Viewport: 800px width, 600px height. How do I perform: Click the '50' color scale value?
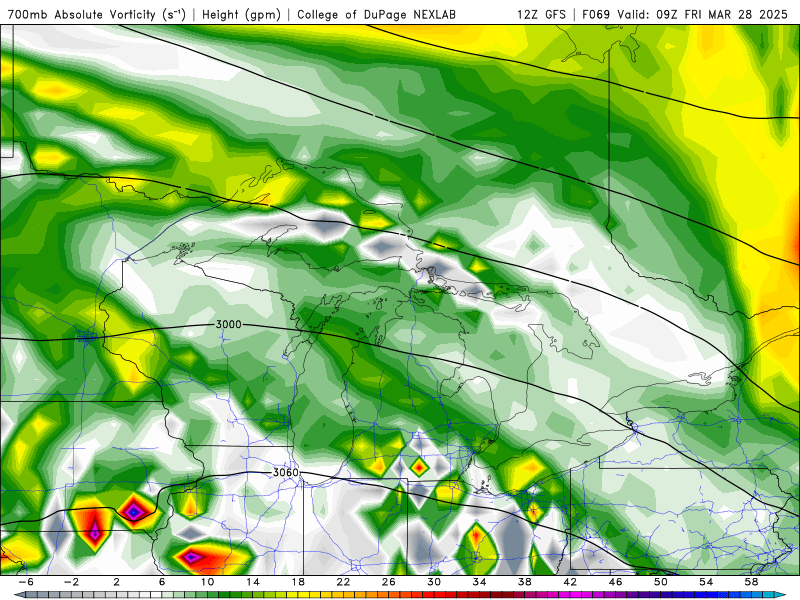click(660, 582)
